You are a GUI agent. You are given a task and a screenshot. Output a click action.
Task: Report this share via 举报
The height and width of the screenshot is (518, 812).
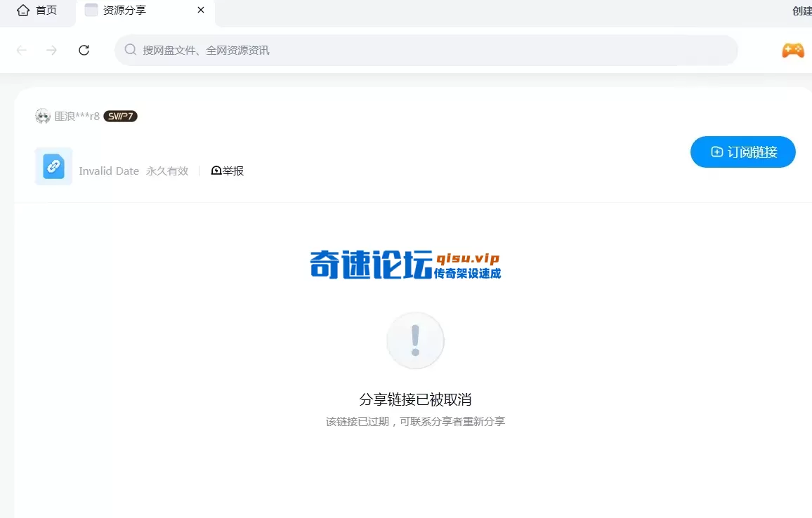(x=228, y=171)
